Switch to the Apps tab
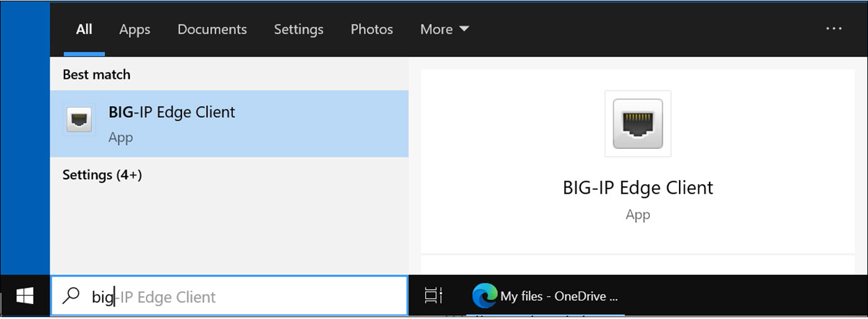 135,29
